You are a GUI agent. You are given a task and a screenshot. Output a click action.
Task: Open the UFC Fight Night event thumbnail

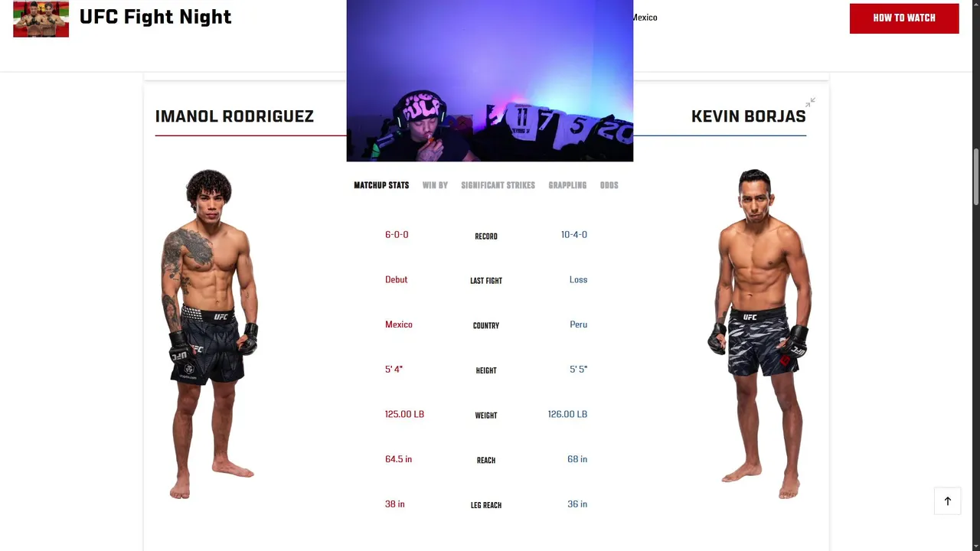[41, 19]
